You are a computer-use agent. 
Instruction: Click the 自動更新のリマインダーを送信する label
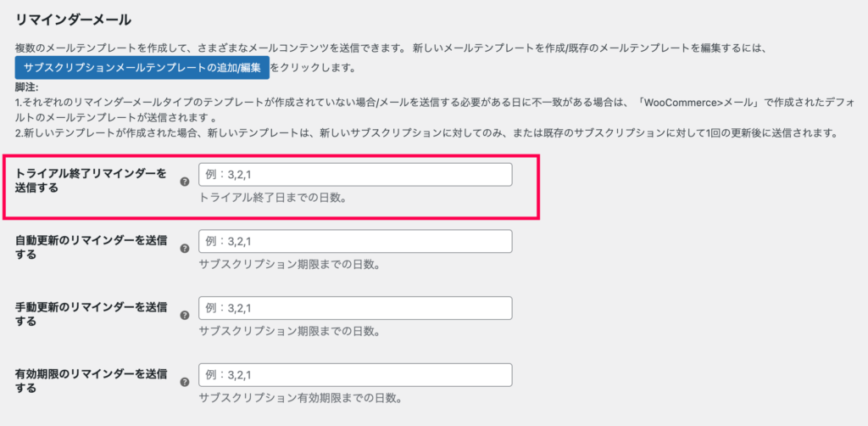(x=91, y=248)
